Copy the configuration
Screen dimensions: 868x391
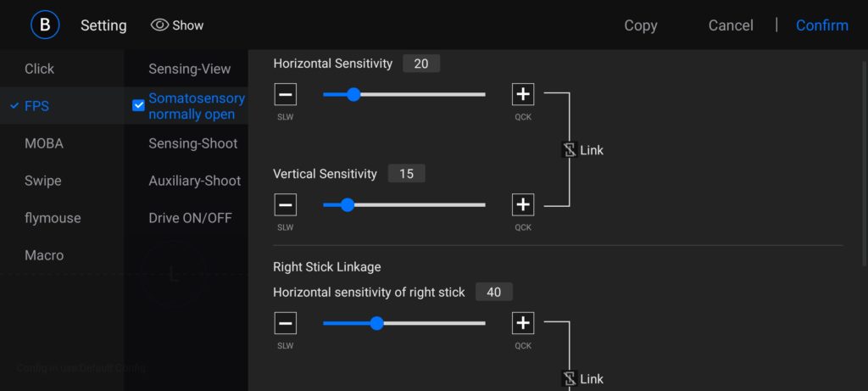click(641, 25)
